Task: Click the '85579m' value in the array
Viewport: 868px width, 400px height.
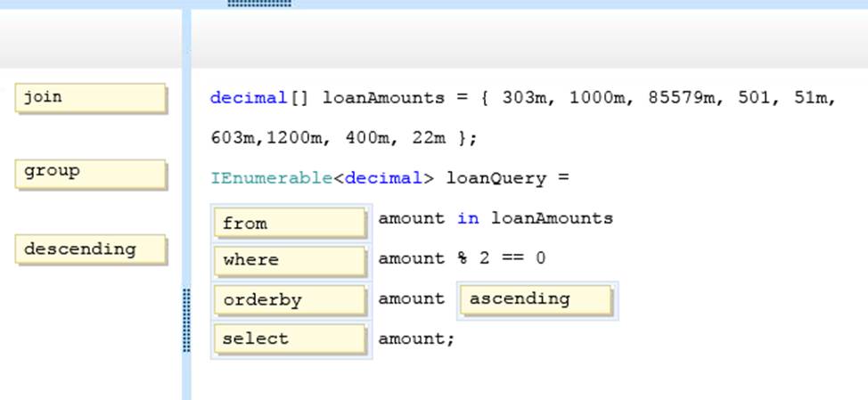Action: [688, 98]
